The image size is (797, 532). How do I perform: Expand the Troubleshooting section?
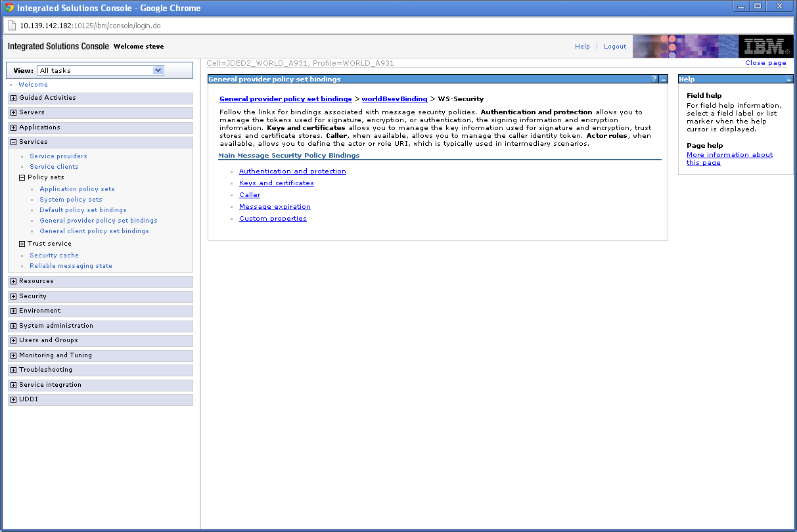click(13, 370)
